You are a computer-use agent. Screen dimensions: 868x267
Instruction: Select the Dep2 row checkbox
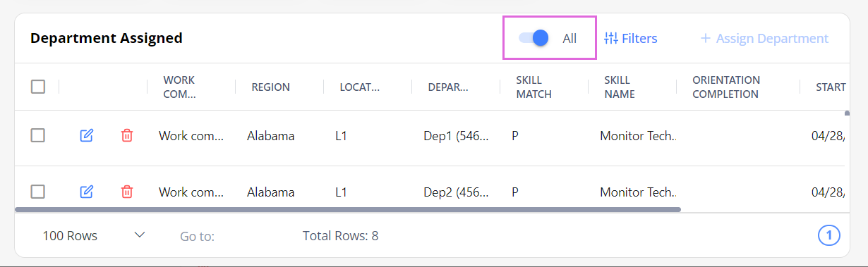pyautogui.click(x=38, y=192)
